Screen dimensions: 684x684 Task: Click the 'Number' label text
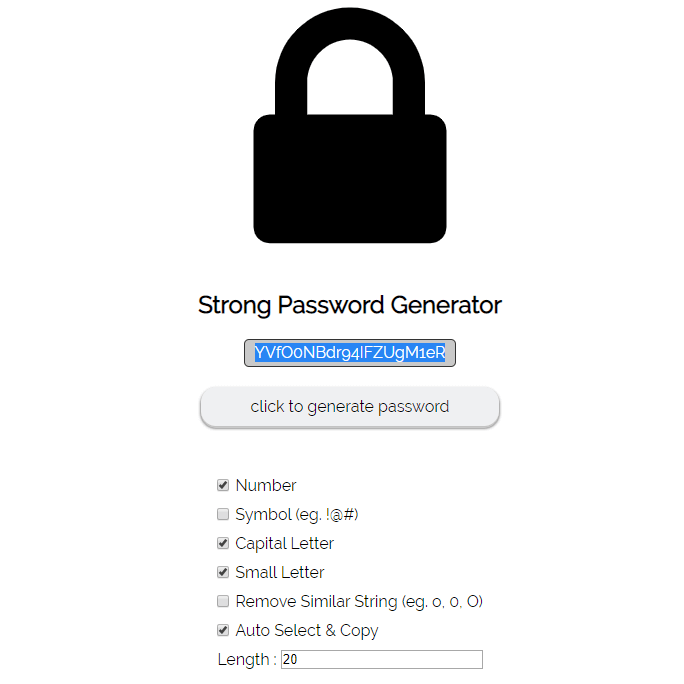pyautogui.click(x=266, y=486)
